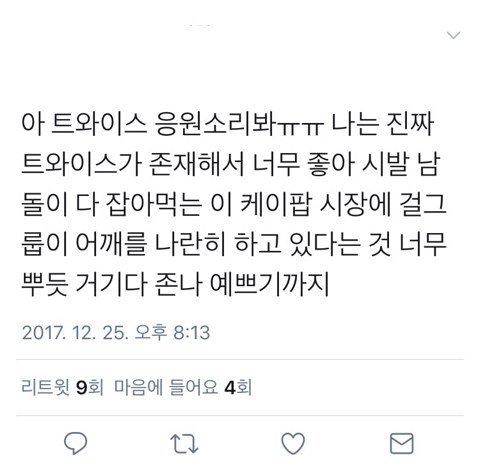The height and width of the screenshot is (468, 480).
Task: Click the bold likes count number 4
Action: [x=230, y=388]
